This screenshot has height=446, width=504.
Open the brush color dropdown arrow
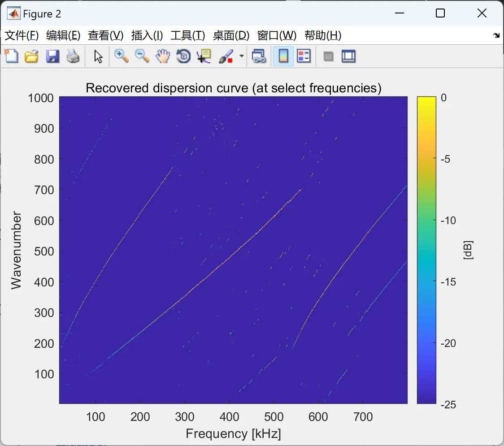pyautogui.click(x=241, y=56)
